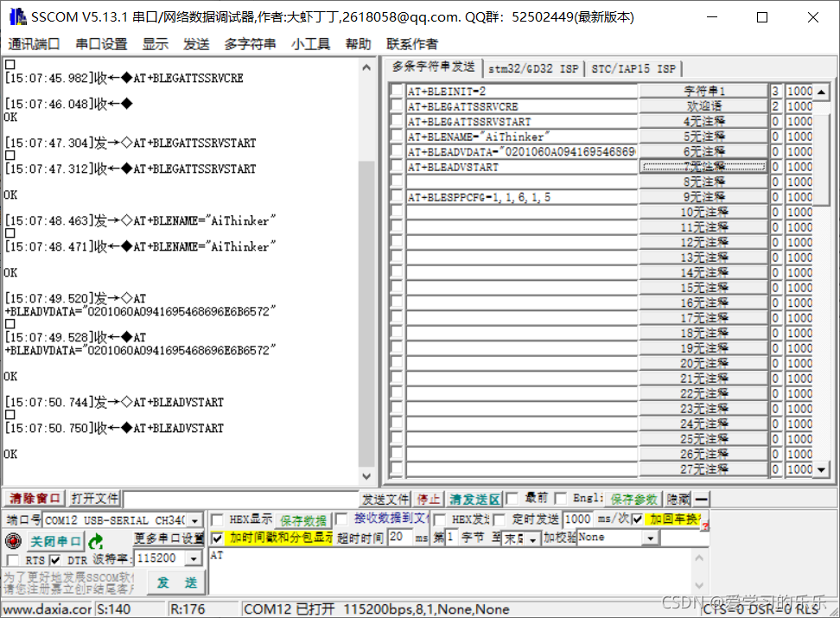
Task: Click the 7无注释 send button
Action: pyautogui.click(x=704, y=166)
